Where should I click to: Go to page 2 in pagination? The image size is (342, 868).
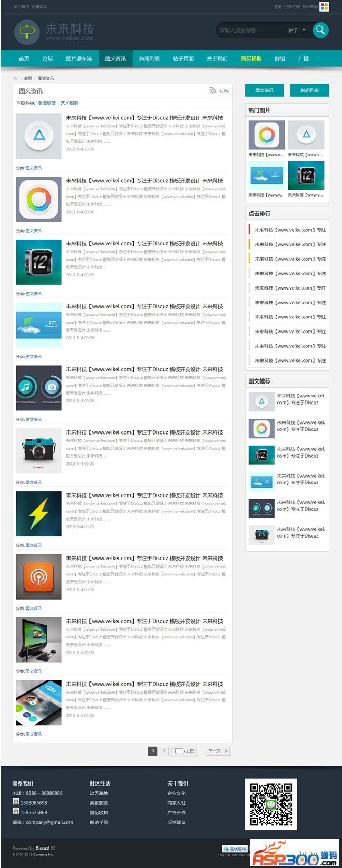pyautogui.click(x=164, y=751)
